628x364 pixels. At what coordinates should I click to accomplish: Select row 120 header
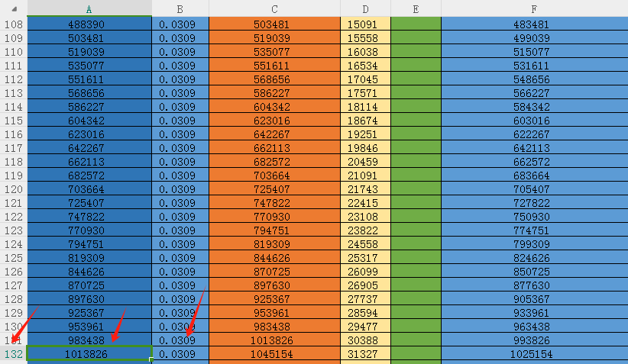(14, 189)
